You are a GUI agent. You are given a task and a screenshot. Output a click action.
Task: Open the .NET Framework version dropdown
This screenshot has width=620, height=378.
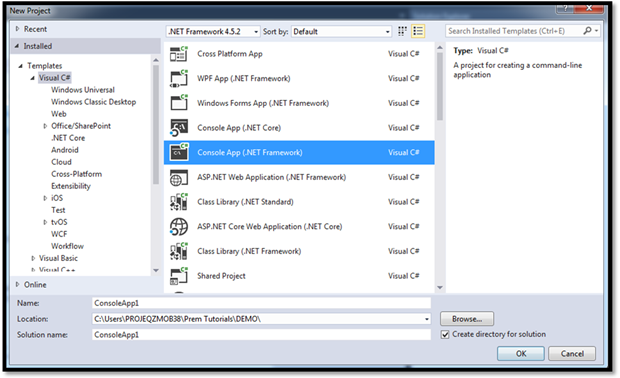tap(213, 32)
